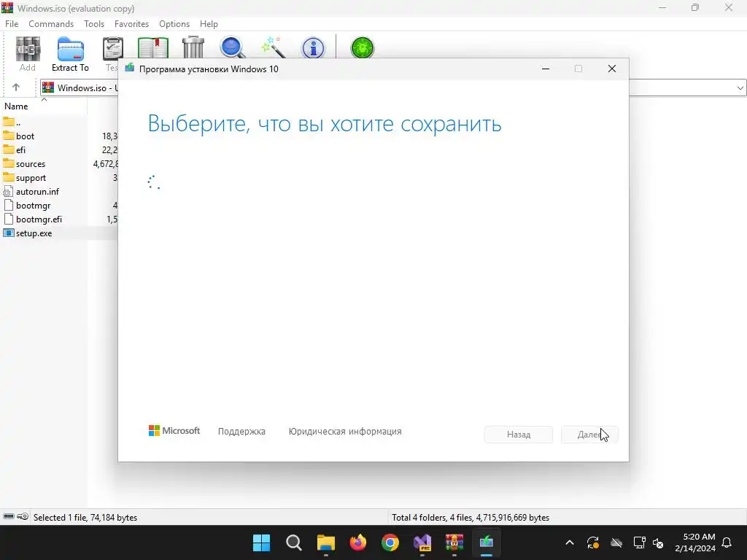Close the Windows 10 setup window

(612, 69)
